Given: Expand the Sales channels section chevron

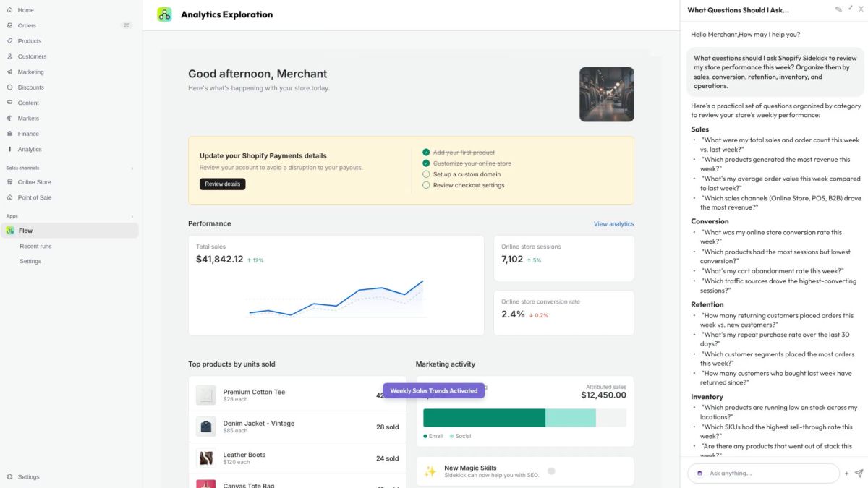Looking at the screenshot, I should (132, 168).
